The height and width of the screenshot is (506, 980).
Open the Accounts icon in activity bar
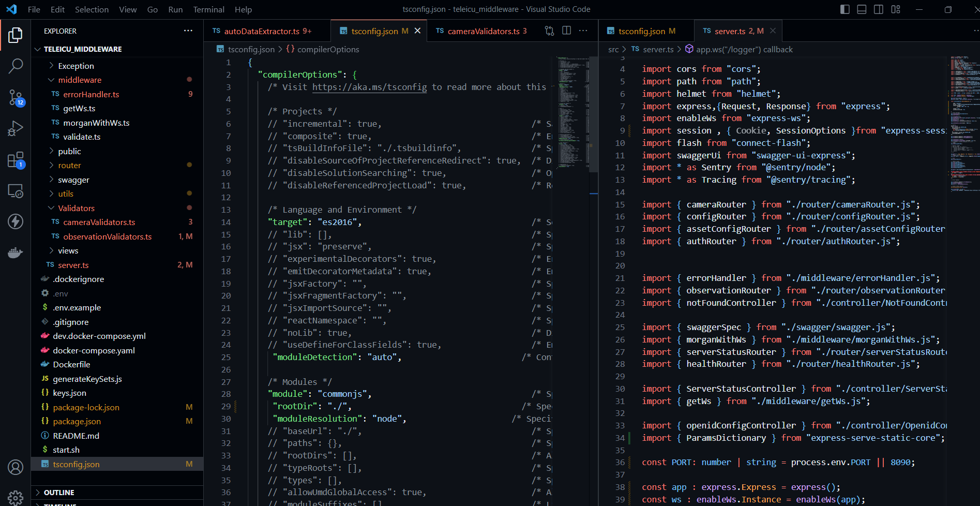click(x=16, y=467)
